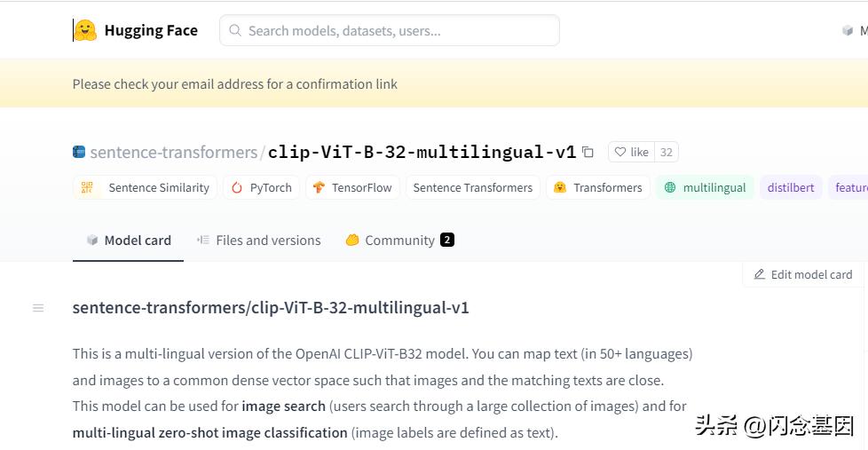This screenshot has height=450, width=868.
Task: Click the Files and versions list icon
Action: coord(202,240)
